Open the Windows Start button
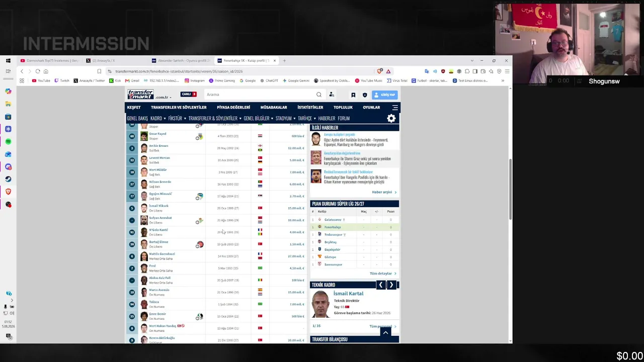Screen dimensions: 644x362 [8, 61]
